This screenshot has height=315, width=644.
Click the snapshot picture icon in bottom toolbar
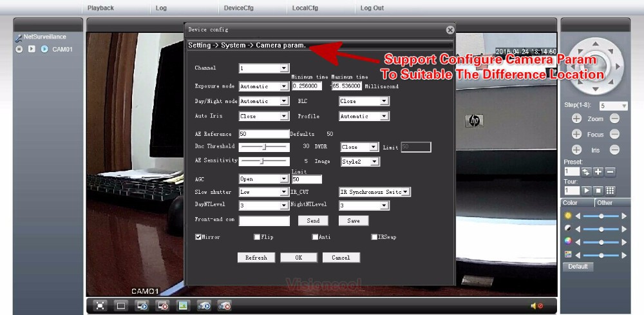tap(183, 305)
